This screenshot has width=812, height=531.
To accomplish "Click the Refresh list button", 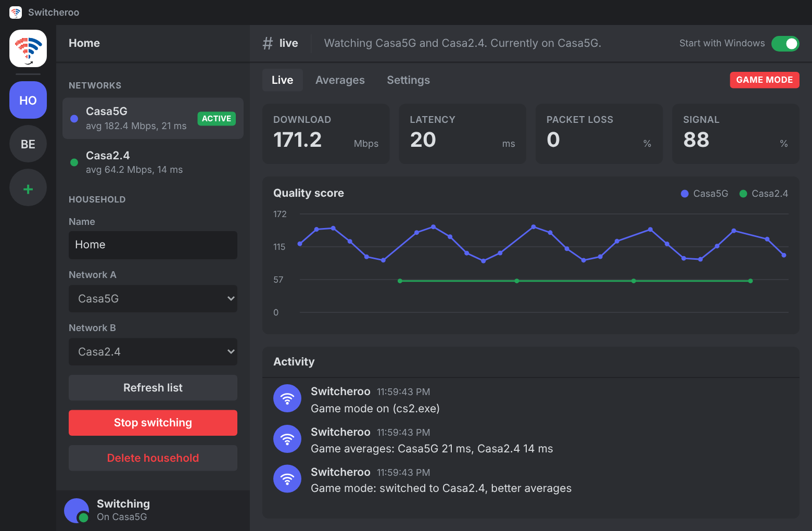I will click(153, 388).
